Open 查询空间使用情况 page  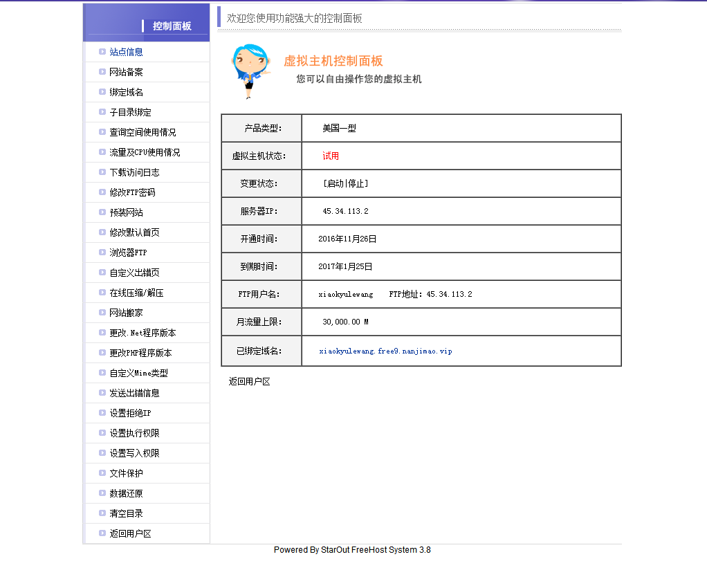pyautogui.click(x=143, y=132)
